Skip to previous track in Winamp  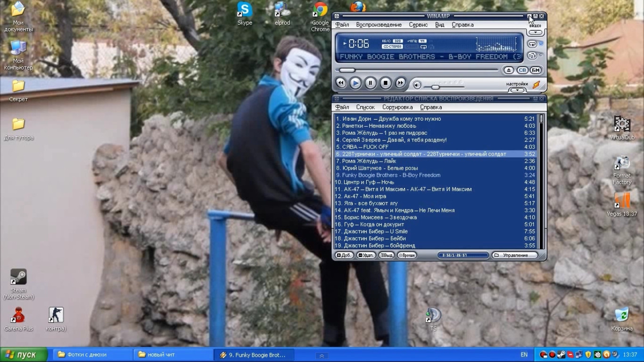click(x=341, y=83)
